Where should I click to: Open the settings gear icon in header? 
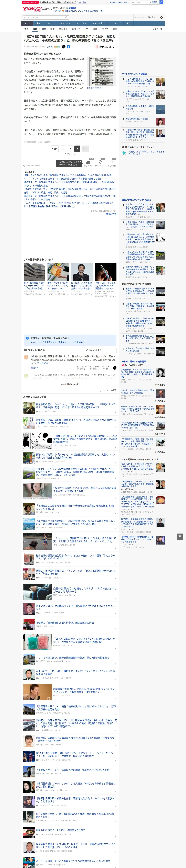(x=161, y=18)
